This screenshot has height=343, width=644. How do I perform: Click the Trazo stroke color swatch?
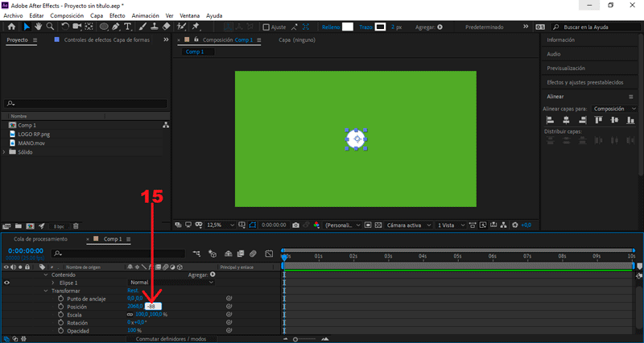[x=380, y=27]
